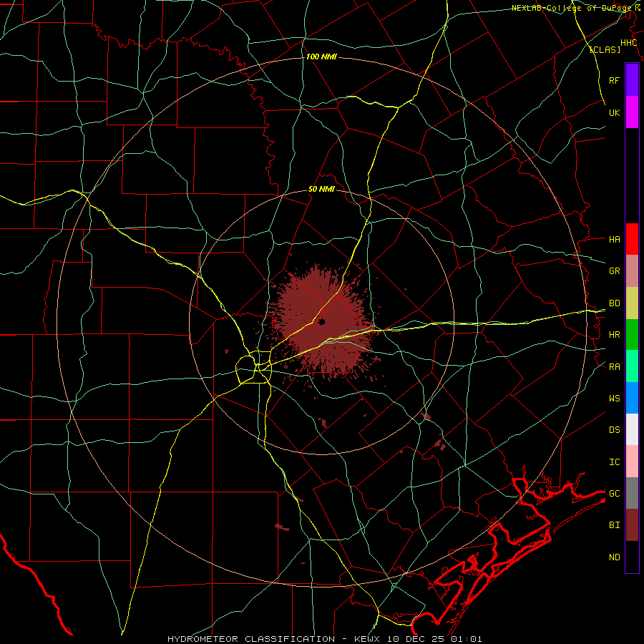644x644 pixels.
Task: Click the 100 NMI range ring label
Action: [321, 57]
